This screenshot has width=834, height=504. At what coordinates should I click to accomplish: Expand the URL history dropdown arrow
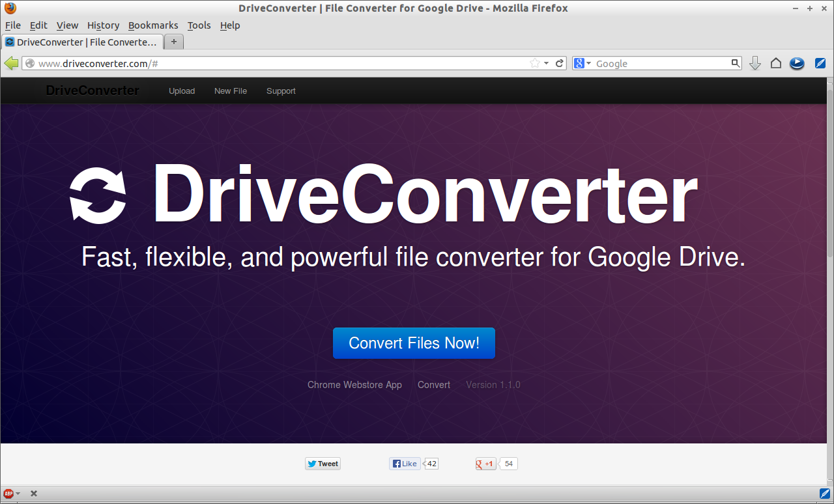point(546,63)
